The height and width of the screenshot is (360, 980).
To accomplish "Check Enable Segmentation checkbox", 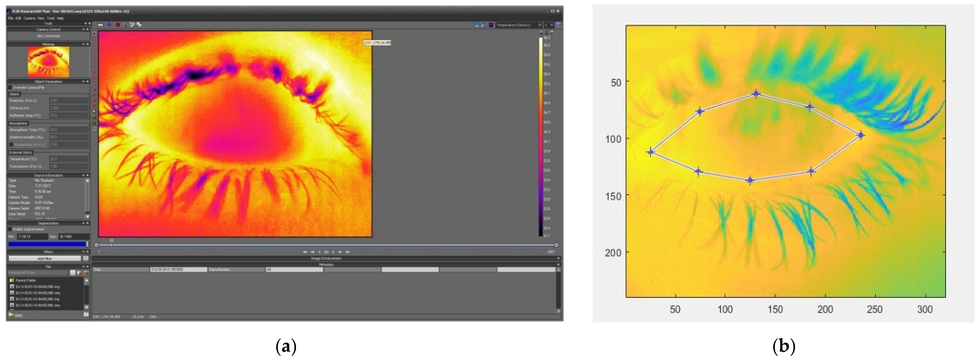I will coord(10,229).
